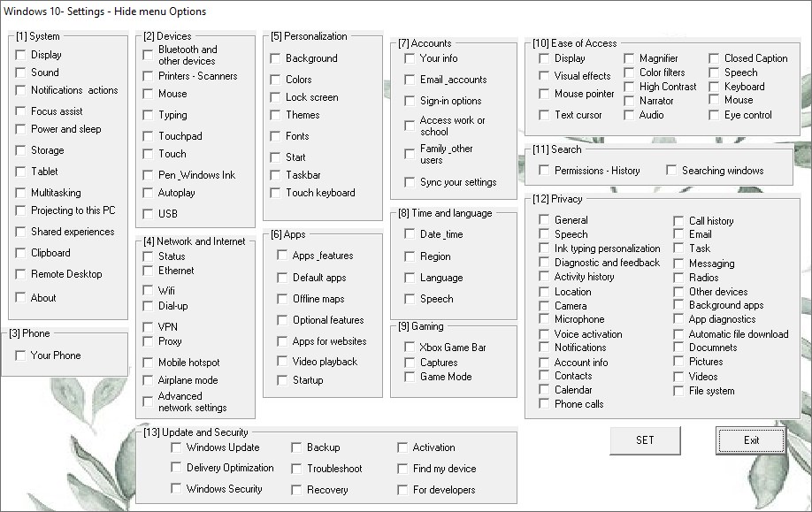The width and height of the screenshot is (812, 512).
Task: Enable the Focus assist checkbox
Action: coord(21,111)
